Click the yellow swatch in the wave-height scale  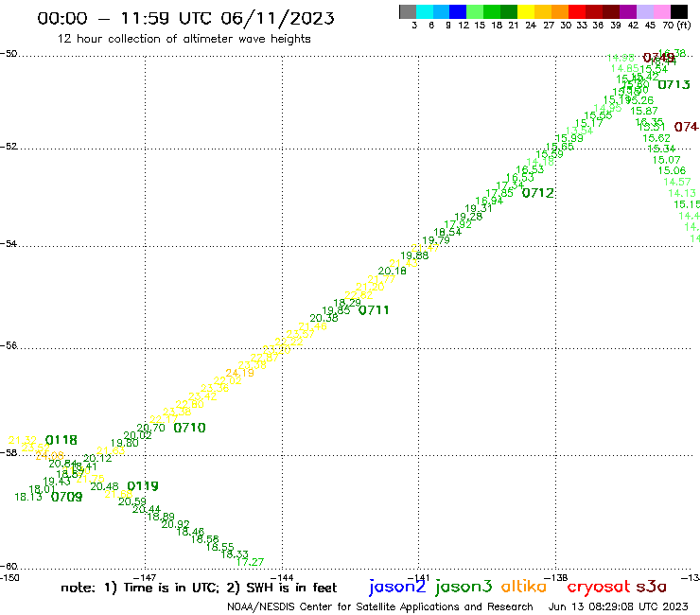tap(526, 11)
